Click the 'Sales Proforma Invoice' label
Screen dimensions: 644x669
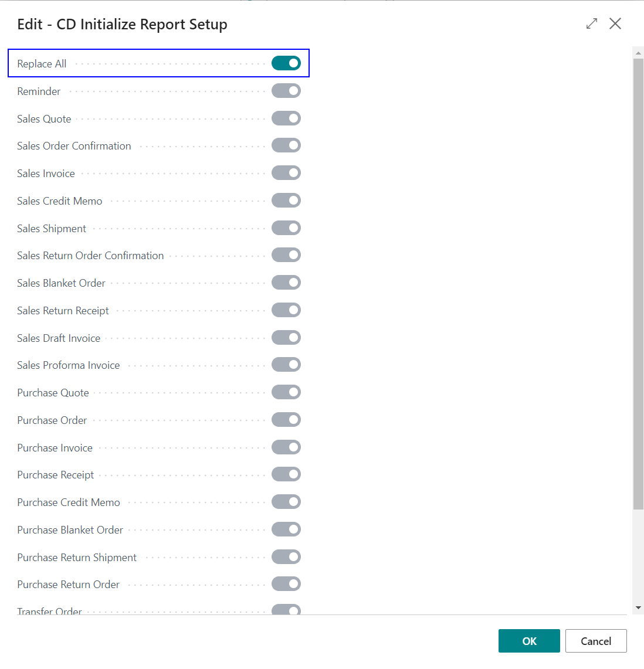[68, 365]
